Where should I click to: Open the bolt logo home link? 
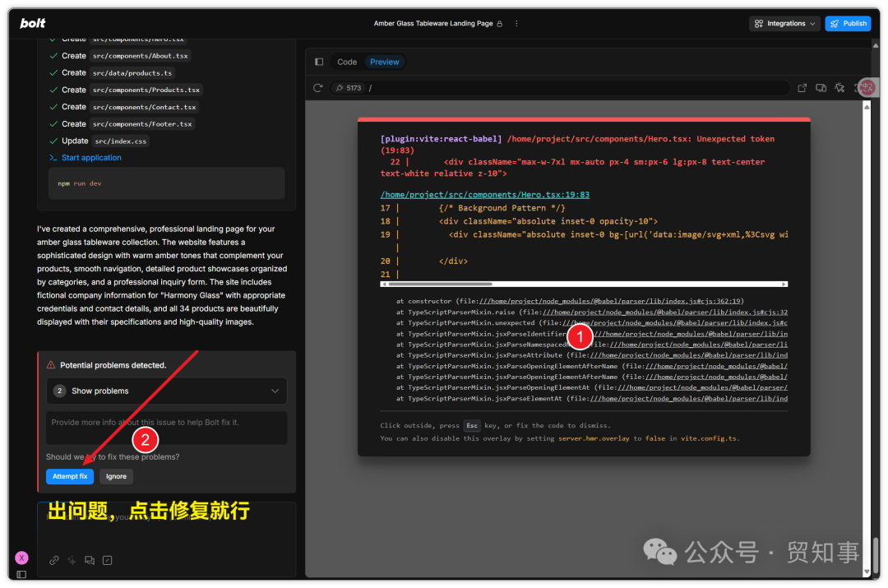click(32, 23)
